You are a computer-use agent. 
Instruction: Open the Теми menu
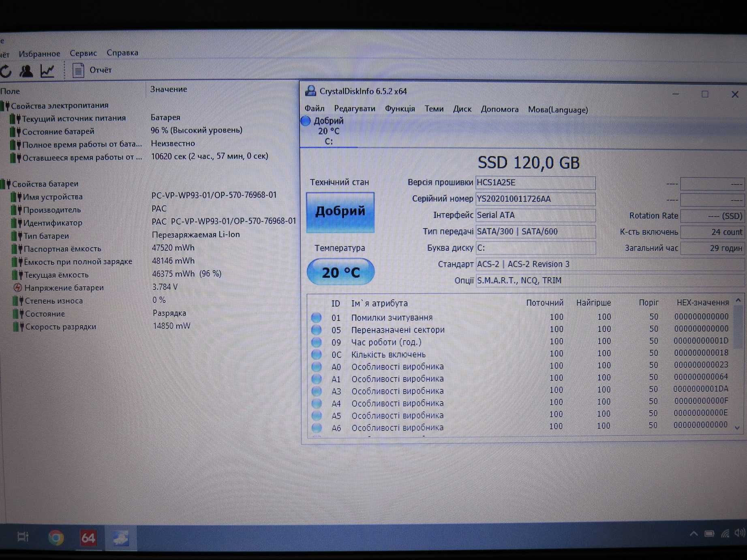(434, 109)
